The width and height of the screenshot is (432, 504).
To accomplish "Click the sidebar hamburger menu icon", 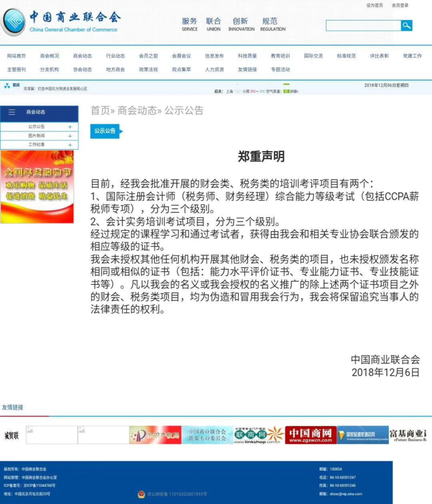I will [x=12, y=112].
